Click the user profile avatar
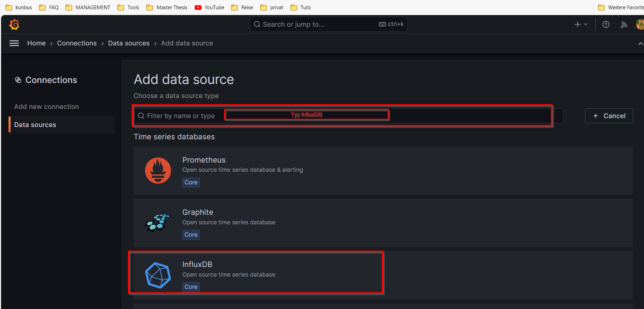The image size is (644, 309). click(x=640, y=24)
